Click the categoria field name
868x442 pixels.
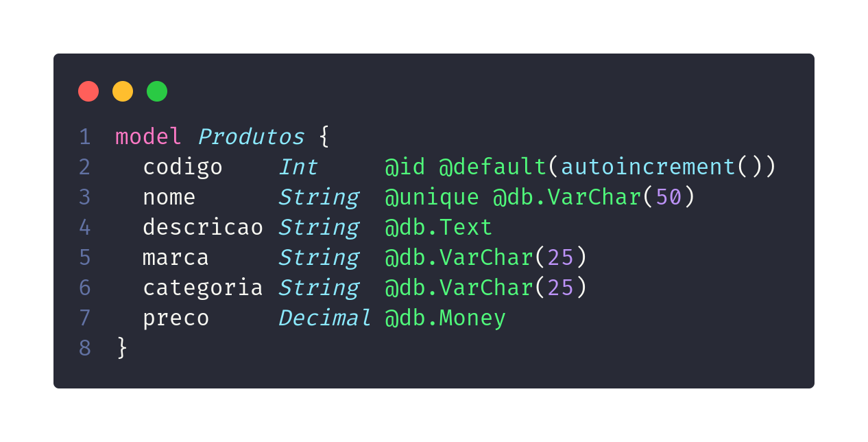pyautogui.click(x=203, y=288)
